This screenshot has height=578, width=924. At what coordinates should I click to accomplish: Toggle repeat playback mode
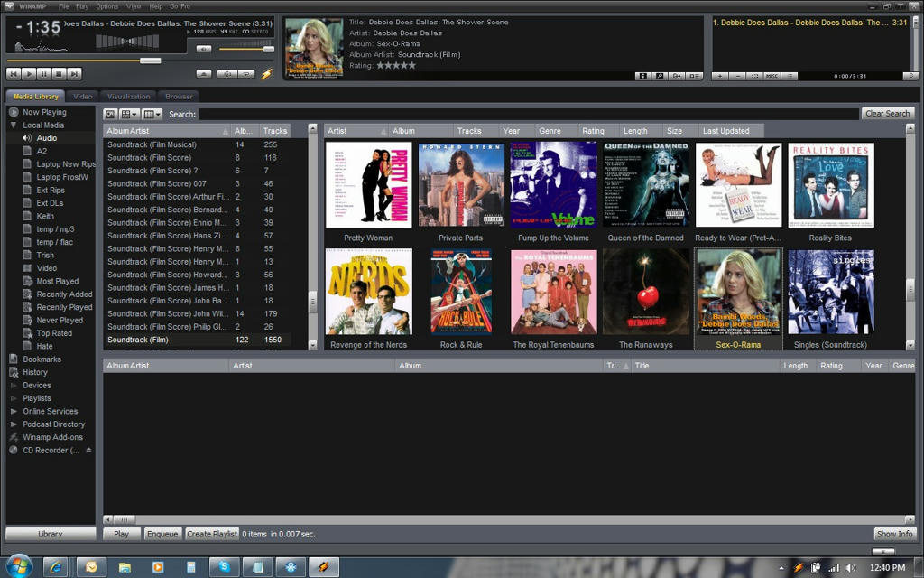coord(246,74)
